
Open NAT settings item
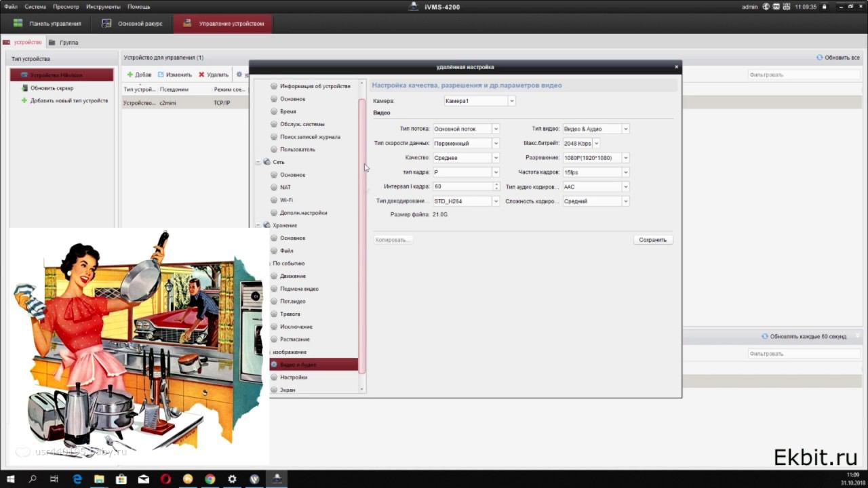click(x=285, y=187)
